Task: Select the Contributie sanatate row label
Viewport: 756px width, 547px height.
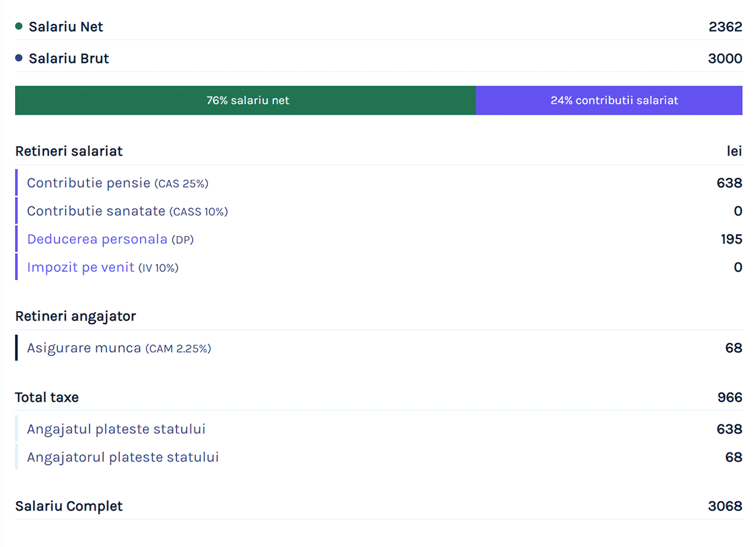Action: click(x=96, y=211)
